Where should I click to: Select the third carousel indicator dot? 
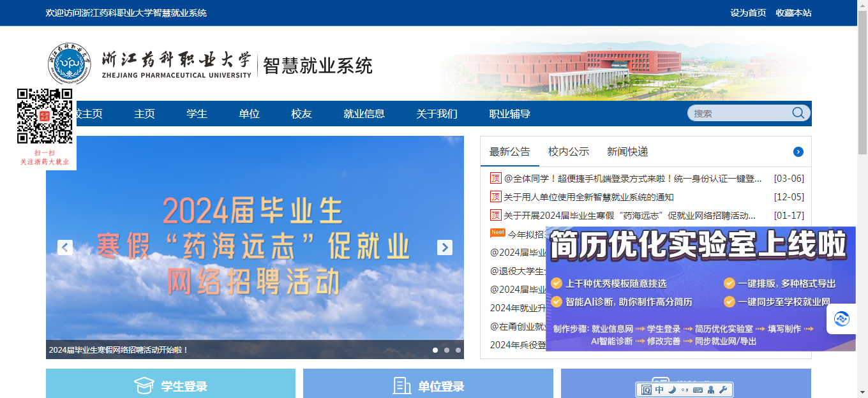point(458,350)
